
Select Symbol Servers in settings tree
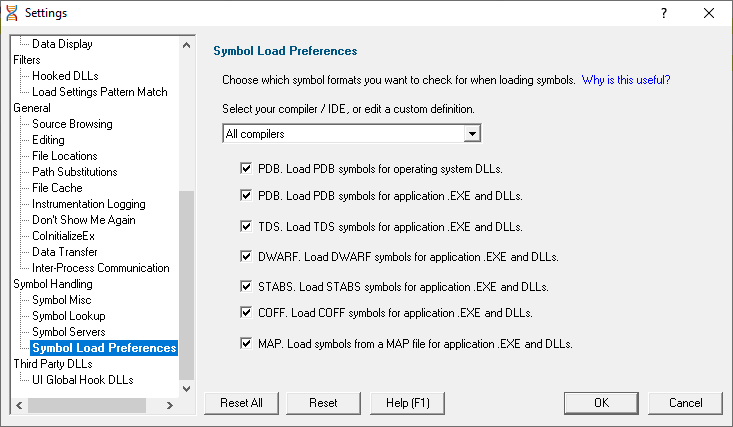pos(69,332)
